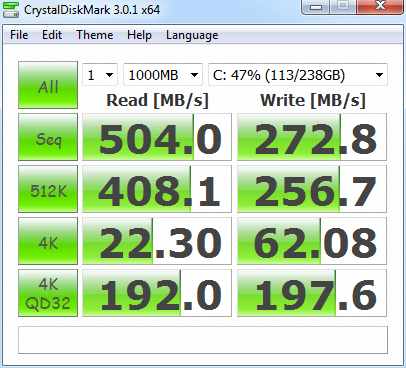Open the Help menu
The height and width of the screenshot is (368, 406).
(x=139, y=35)
